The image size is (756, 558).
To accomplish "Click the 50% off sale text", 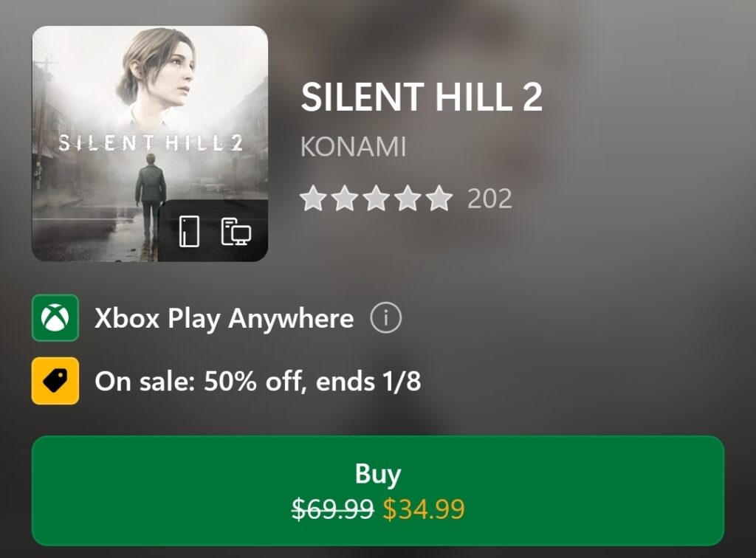I will 258,382.
